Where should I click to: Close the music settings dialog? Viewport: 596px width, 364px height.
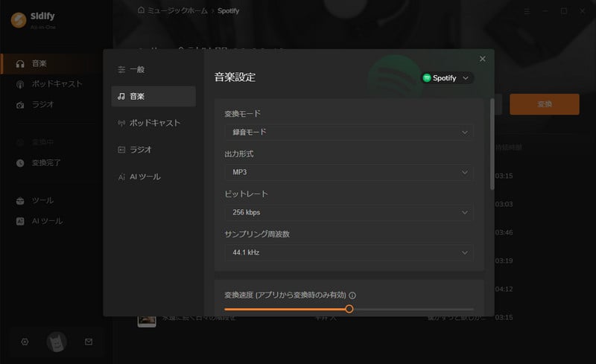coord(482,59)
